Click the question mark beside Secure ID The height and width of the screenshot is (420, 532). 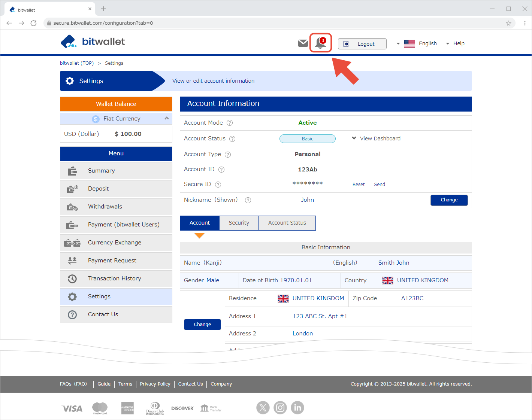(x=218, y=185)
